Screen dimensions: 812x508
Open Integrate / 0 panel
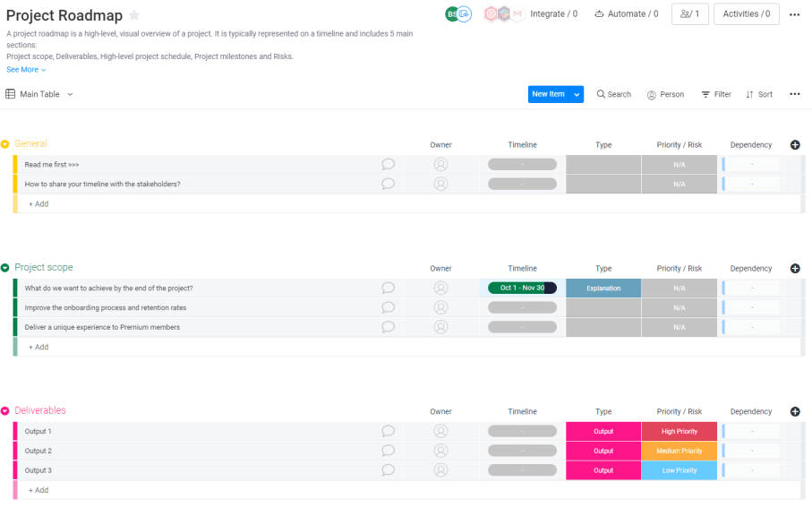pyautogui.click(x=553, y=14)
